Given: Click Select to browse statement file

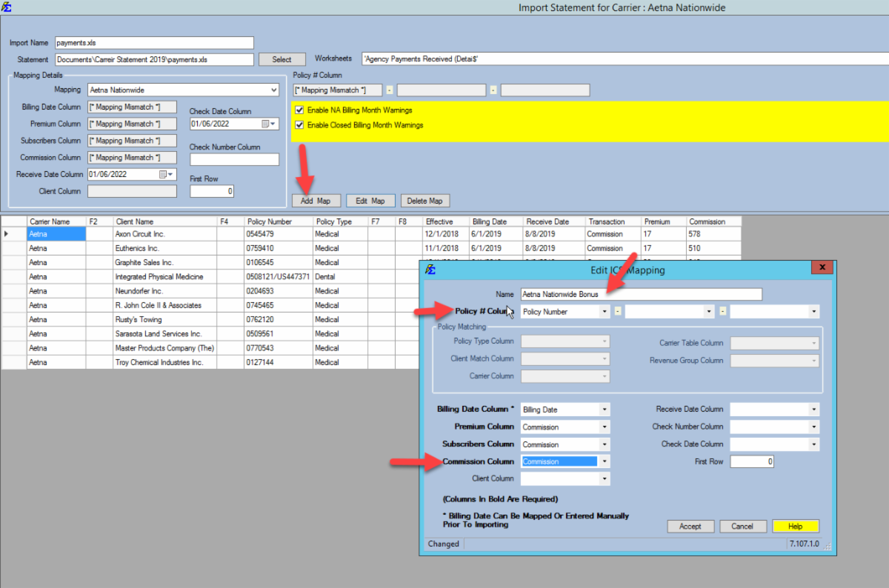Looking at the screenshot, I should 282,59.
